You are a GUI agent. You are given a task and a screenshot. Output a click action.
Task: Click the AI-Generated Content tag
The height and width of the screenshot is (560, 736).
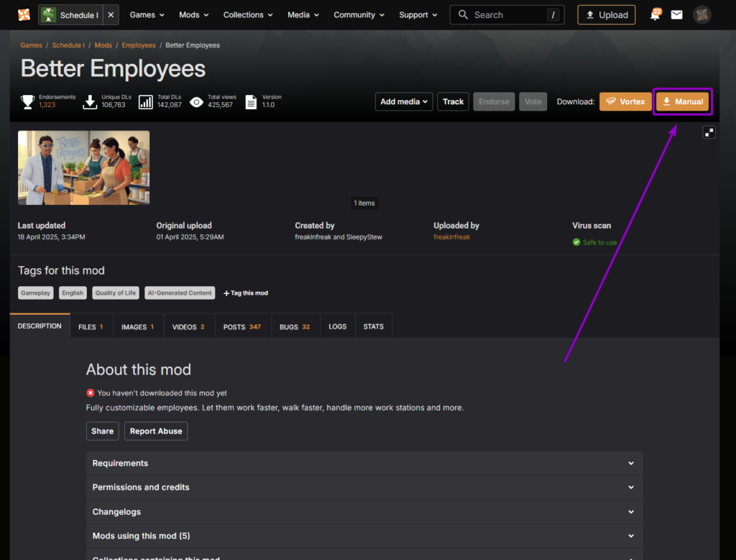click(x=180, y=293)
